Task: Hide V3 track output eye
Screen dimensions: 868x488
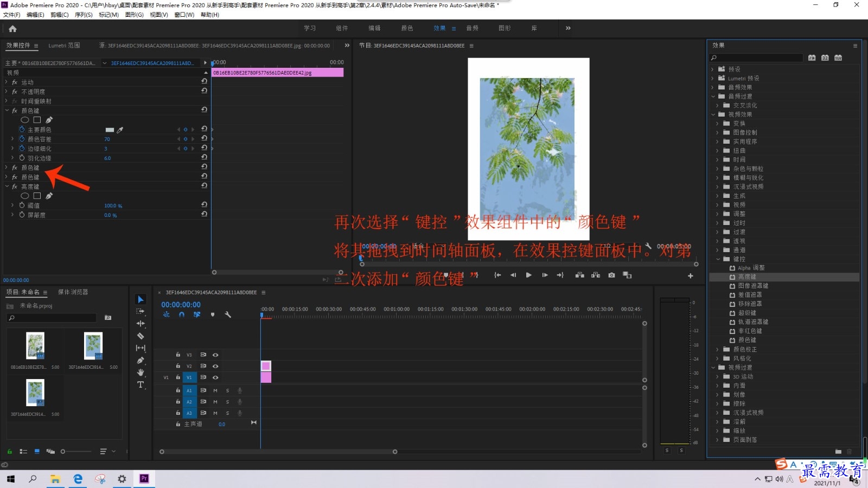Action: tap(215, 355)
